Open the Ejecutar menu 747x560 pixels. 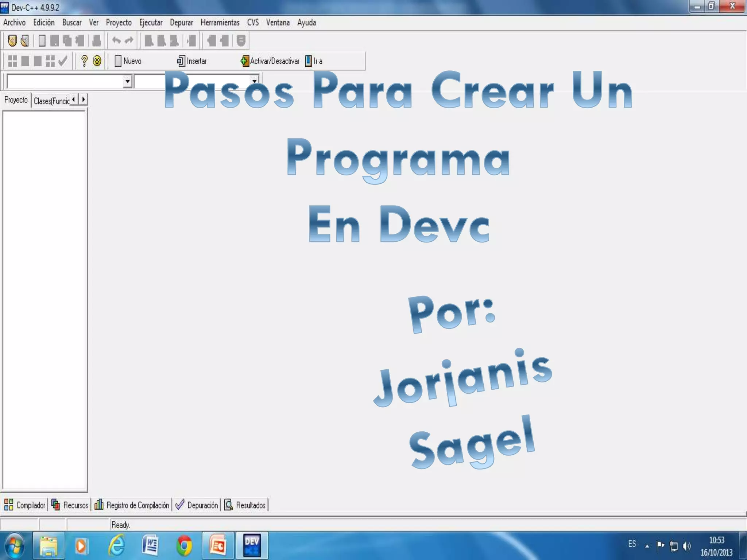[x=151, y=23]
